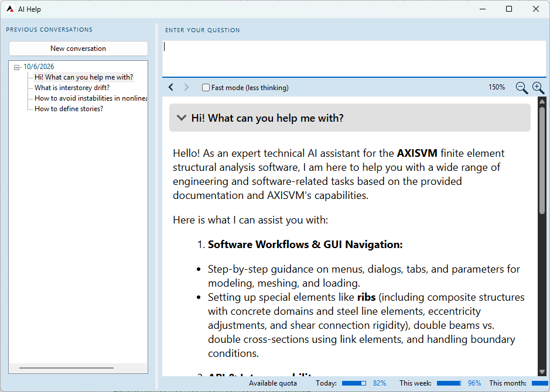
Task: Click the This week quota progress bar
Action: [x=449, y=383]
